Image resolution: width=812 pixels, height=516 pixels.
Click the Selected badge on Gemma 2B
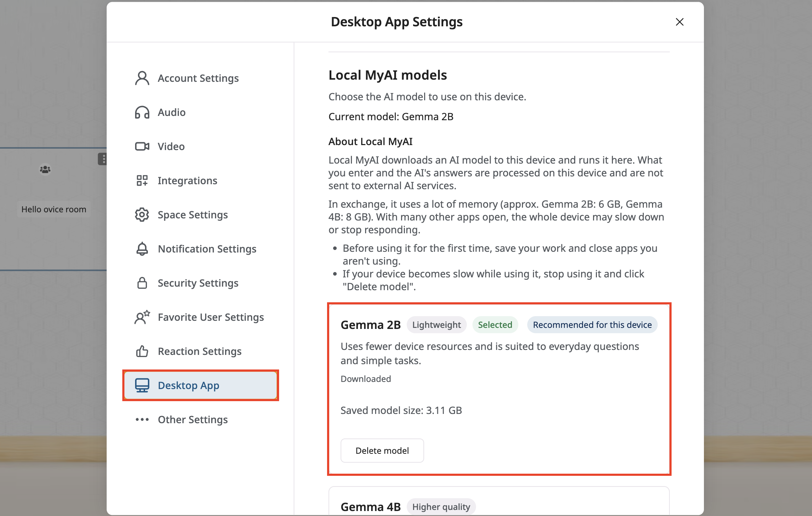[x=495, y=325]
